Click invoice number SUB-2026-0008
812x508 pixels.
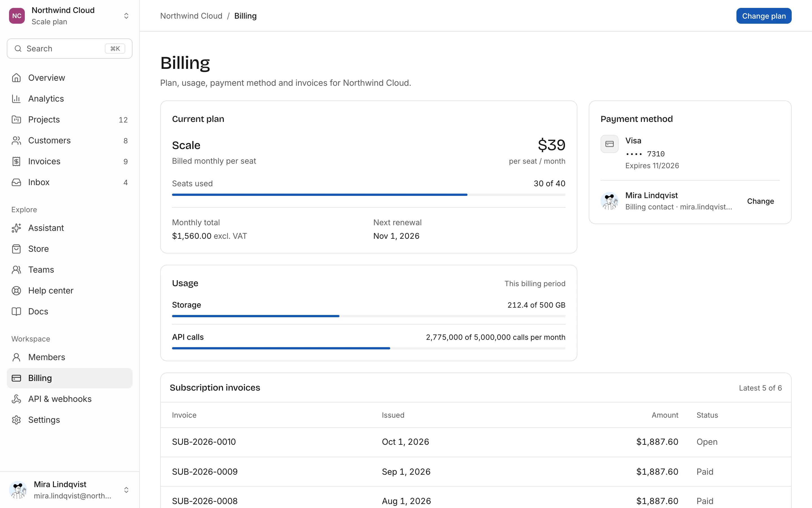(205, 501)
